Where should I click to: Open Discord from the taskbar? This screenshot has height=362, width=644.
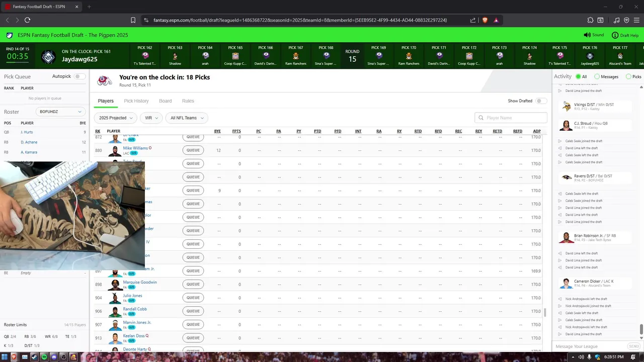click(x=54, y=357)
